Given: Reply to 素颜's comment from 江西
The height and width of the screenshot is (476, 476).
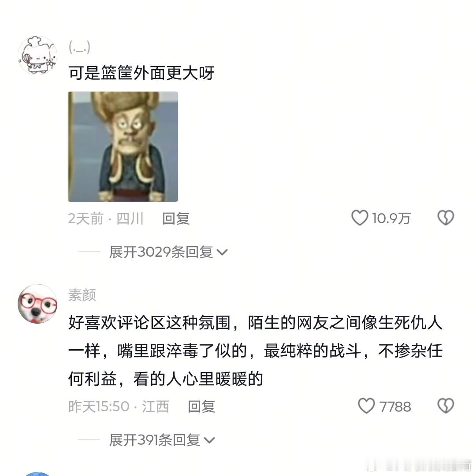Looking at the screenshot, I should [x=201, y=406].
